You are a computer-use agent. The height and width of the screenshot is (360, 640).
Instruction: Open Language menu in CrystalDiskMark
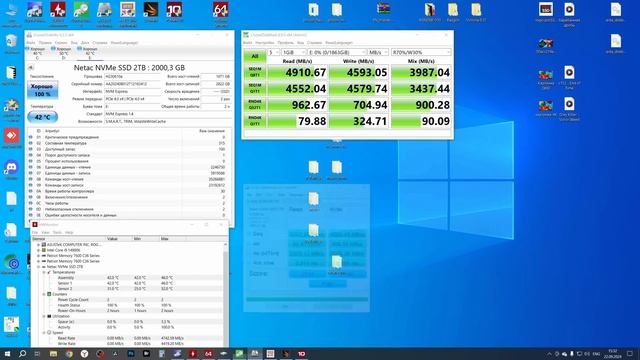339,42
